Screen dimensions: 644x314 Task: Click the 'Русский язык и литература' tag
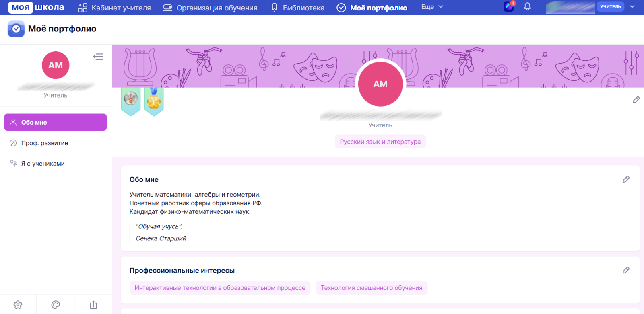tap(380, 142)
